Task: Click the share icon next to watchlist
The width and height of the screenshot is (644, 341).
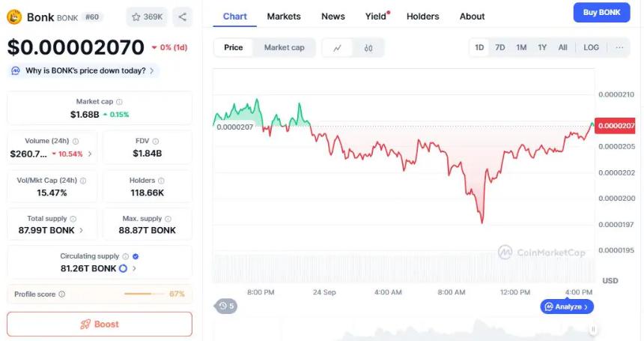Action: [x=183, y=16]
